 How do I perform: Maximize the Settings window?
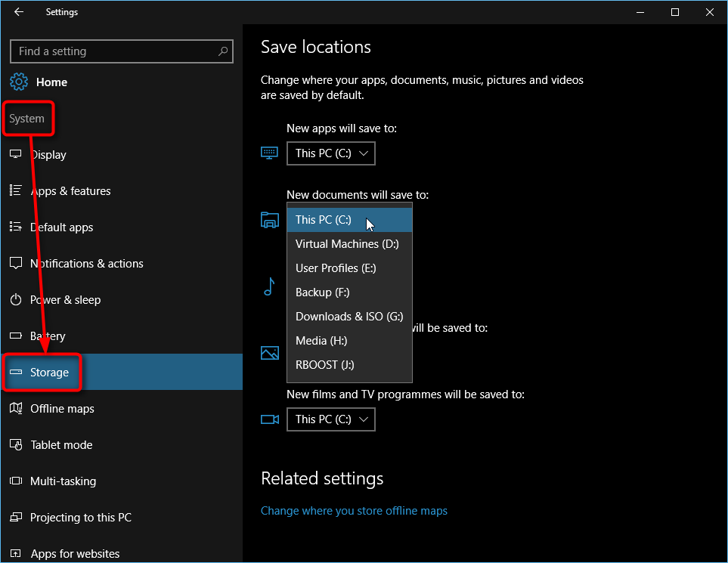[675, 12]
